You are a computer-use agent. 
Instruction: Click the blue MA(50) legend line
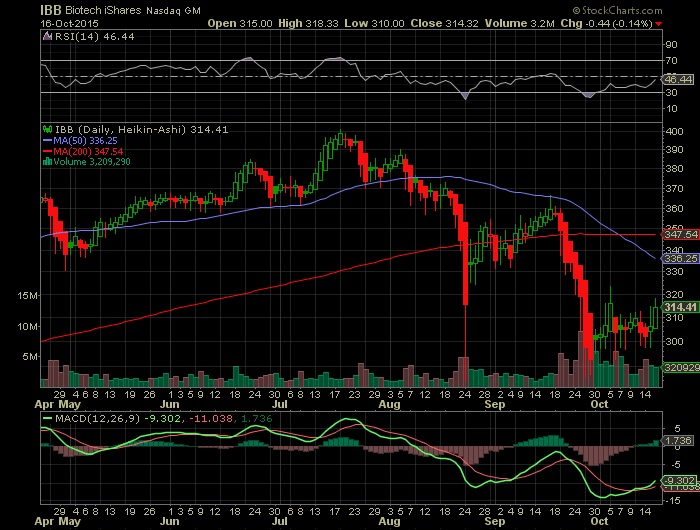pos(45,140)
